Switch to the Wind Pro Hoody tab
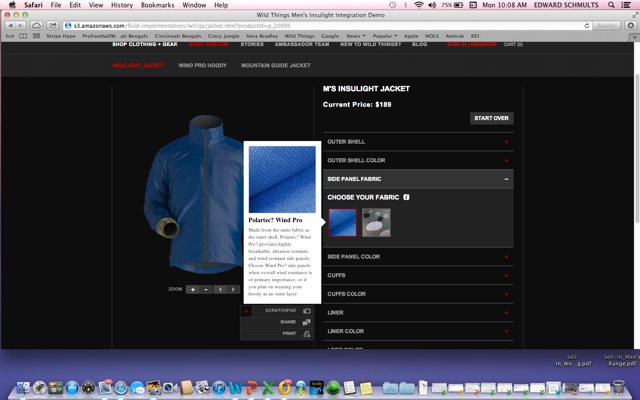Image resolution: width=640 pixels, height=400 pixels. coord(202,65)
